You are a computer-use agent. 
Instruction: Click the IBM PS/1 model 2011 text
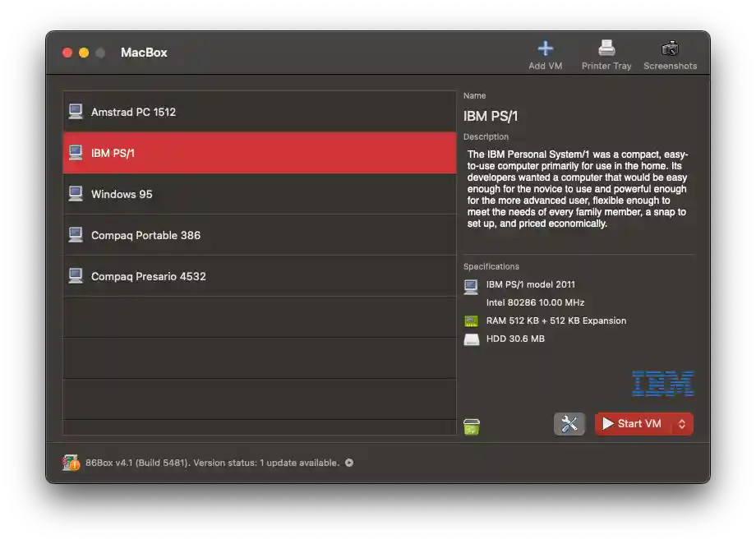pos(530,284)
